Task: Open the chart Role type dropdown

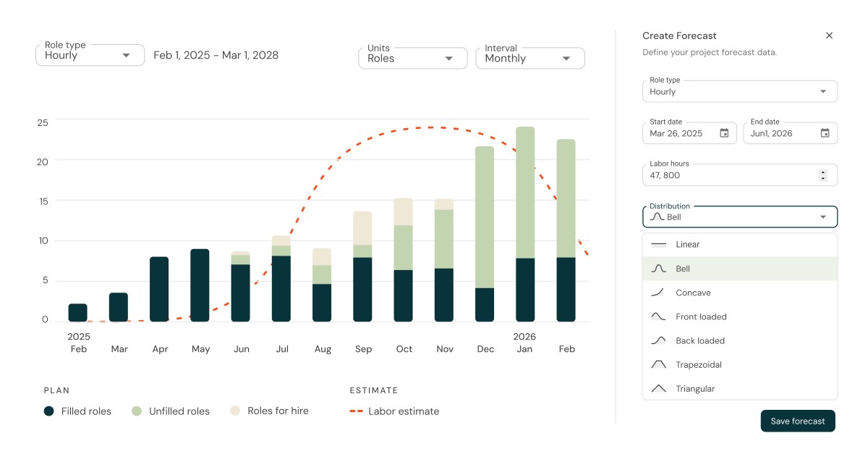Action: click(x=89, y=55)
